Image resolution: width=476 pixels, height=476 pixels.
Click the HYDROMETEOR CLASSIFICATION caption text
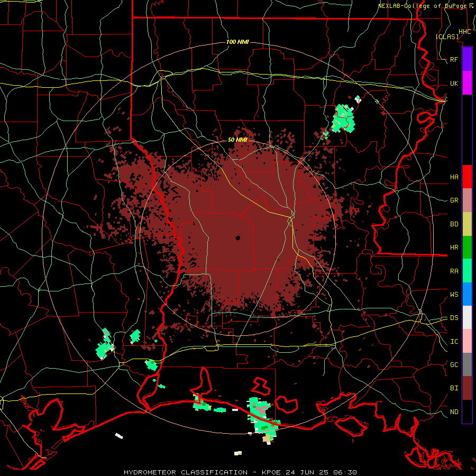186,472
